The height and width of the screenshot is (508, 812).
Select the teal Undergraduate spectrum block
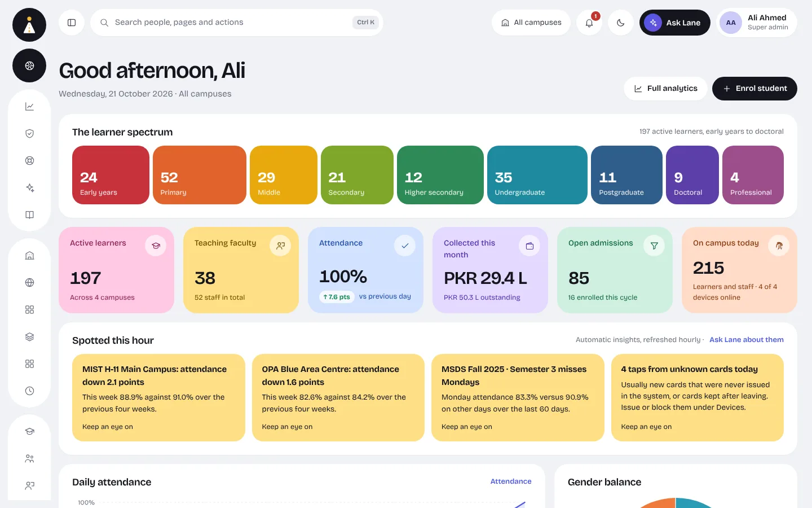[x=537, y=175]
